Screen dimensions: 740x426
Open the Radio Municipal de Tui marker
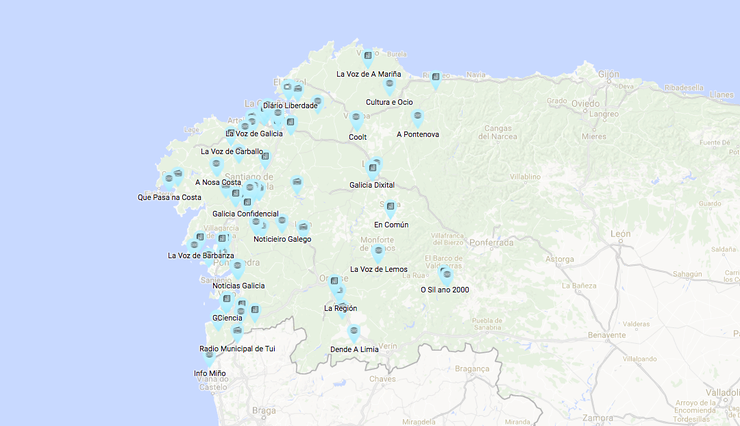tap(237, 333)
